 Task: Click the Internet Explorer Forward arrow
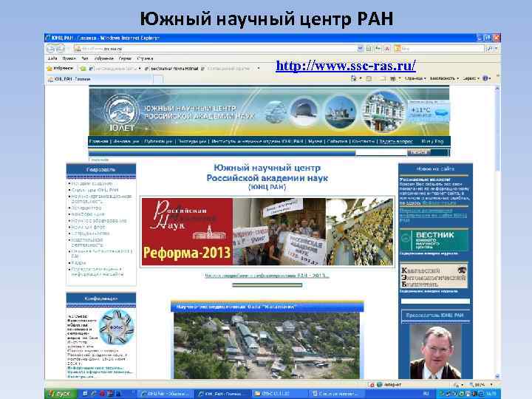(61, 49)
